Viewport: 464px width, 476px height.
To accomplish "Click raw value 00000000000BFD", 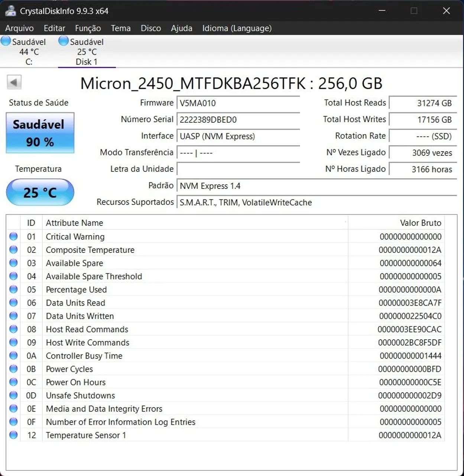I will [410, 369].
